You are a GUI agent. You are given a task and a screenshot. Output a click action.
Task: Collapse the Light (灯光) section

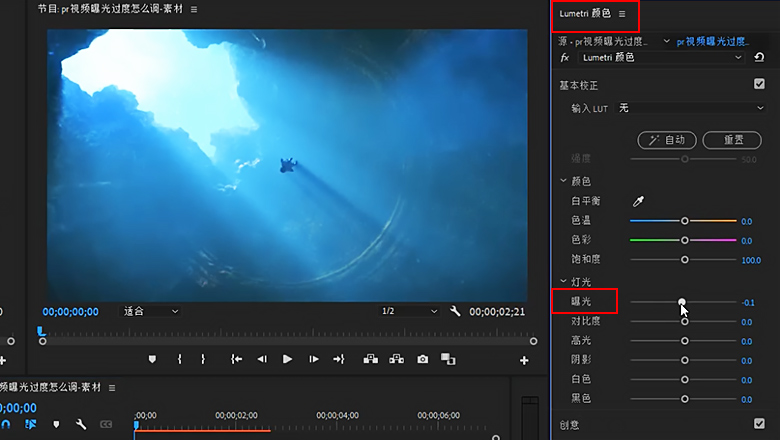pos(563,281)
